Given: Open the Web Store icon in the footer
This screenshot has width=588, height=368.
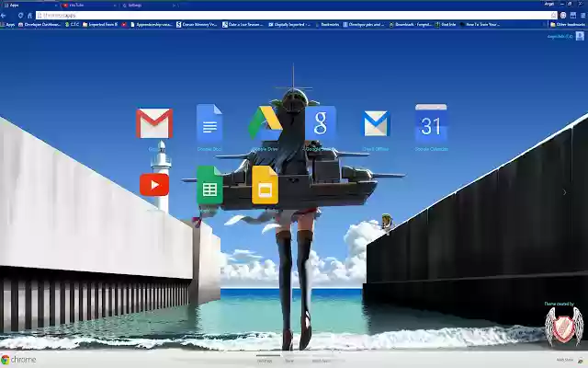Looking at the screenshot, I should tap(582, 360).
